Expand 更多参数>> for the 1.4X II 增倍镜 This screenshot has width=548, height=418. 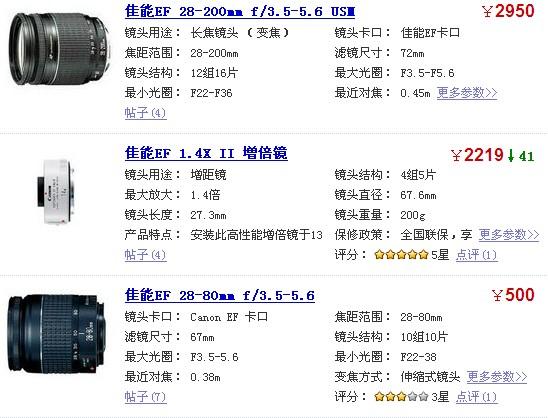(509, 235)
